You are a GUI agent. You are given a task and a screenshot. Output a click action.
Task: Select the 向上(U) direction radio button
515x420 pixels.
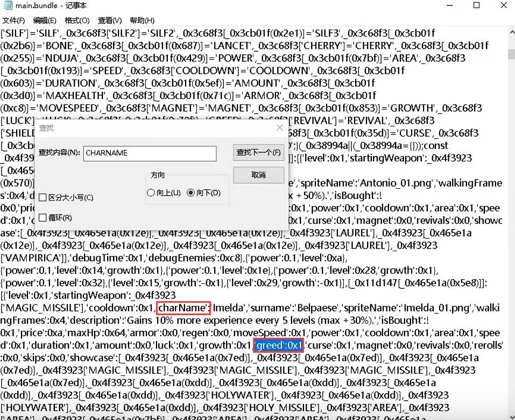click(x=150, y=193)
